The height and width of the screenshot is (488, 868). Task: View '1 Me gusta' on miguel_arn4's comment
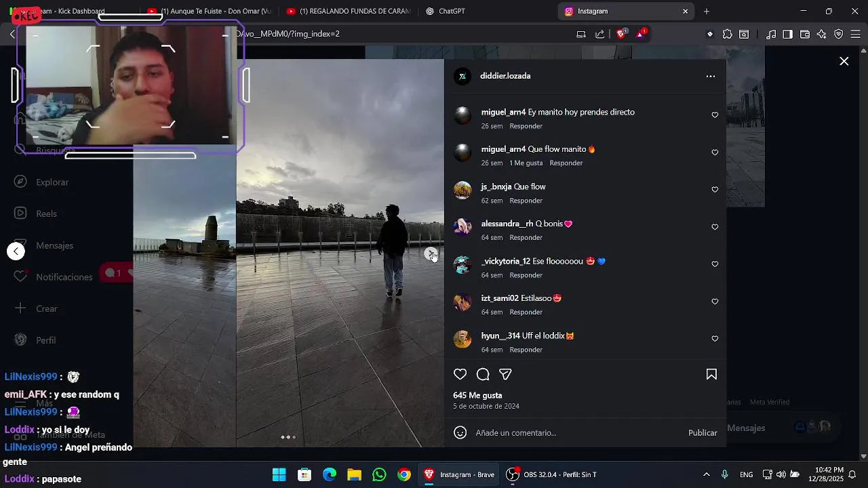coord(526,163)
